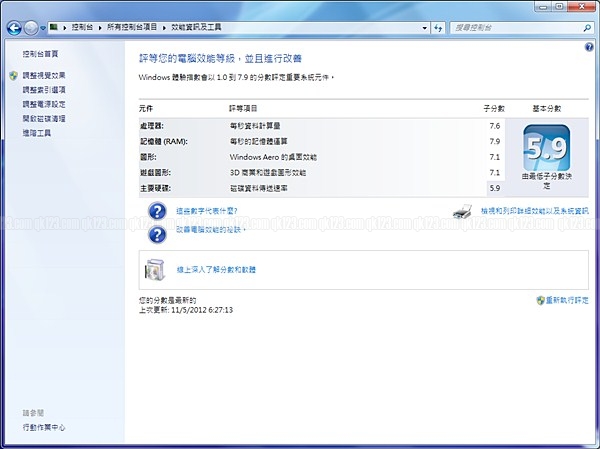
Task: Open the 改善電腦效能的秘訣 link
Action: (210, 230)
